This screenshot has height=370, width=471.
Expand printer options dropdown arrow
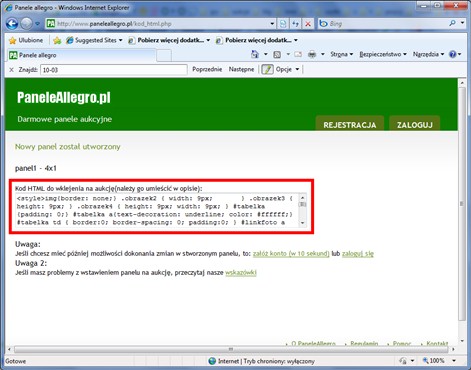[323, 54]
